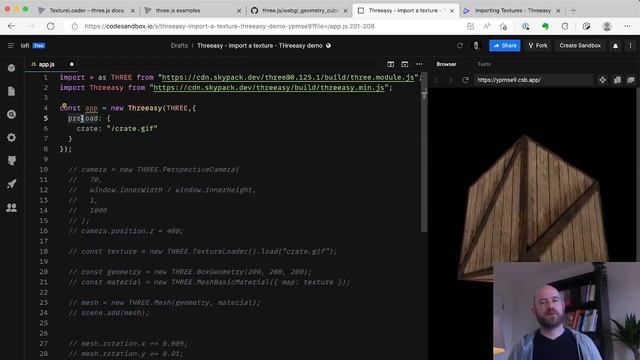The height and width of the screenshot is (360, 640).
Task: Click the refresh icon in CodeSandbox header
Action: click(x=460, y=46)
